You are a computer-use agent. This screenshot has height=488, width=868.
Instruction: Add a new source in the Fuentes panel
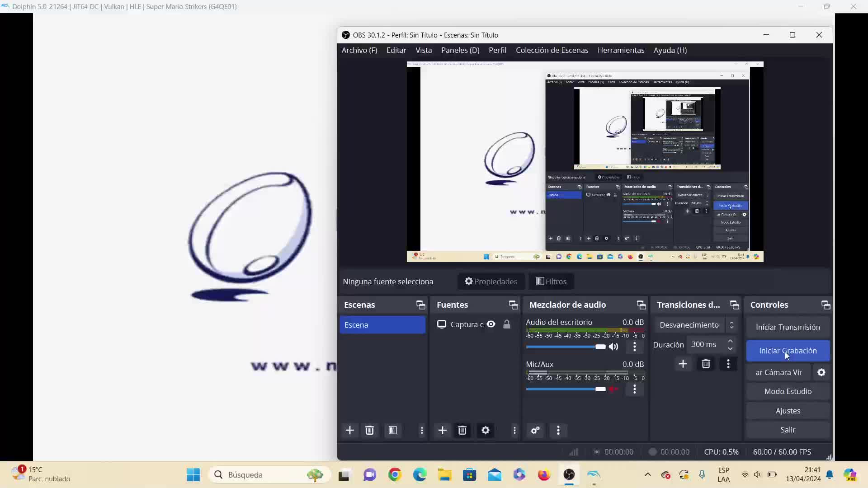pyautogui.click(x=443, y=430)
